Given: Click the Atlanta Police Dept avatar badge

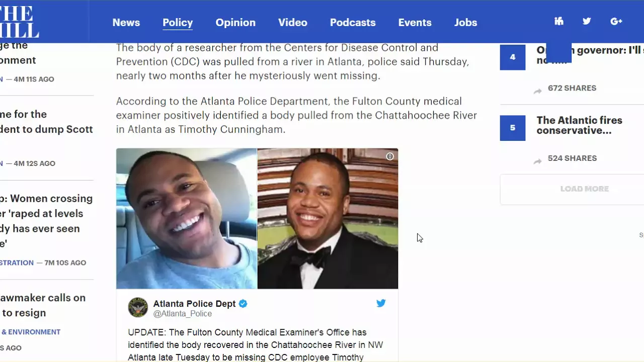Looking at the screenshot, I should [x=138, y=307].
